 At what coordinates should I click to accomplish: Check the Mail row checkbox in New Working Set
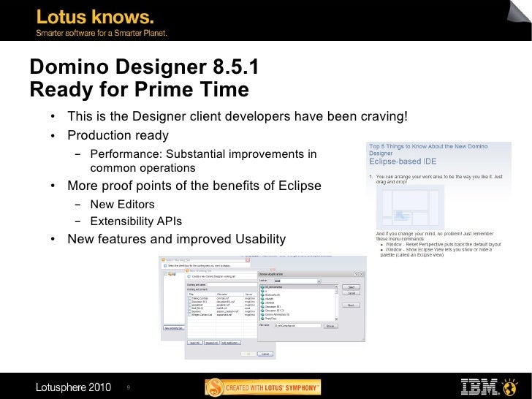[190, 308]
